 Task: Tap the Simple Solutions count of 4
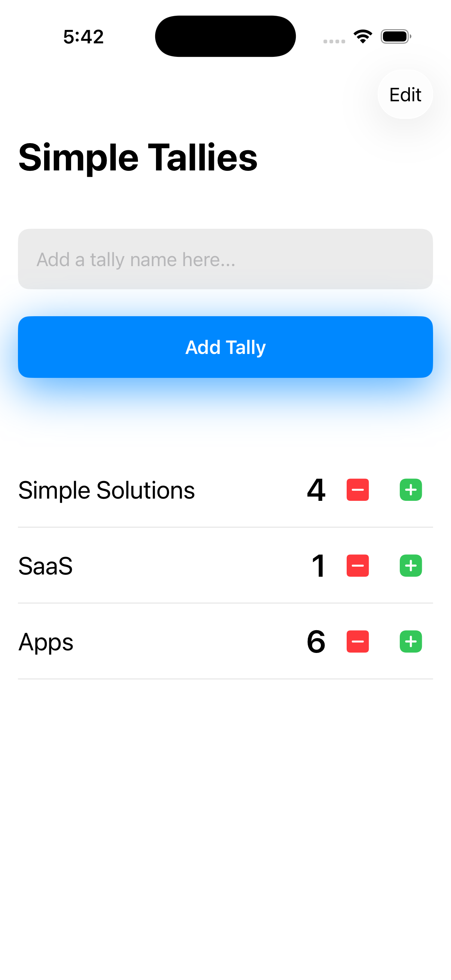point(316,490)
